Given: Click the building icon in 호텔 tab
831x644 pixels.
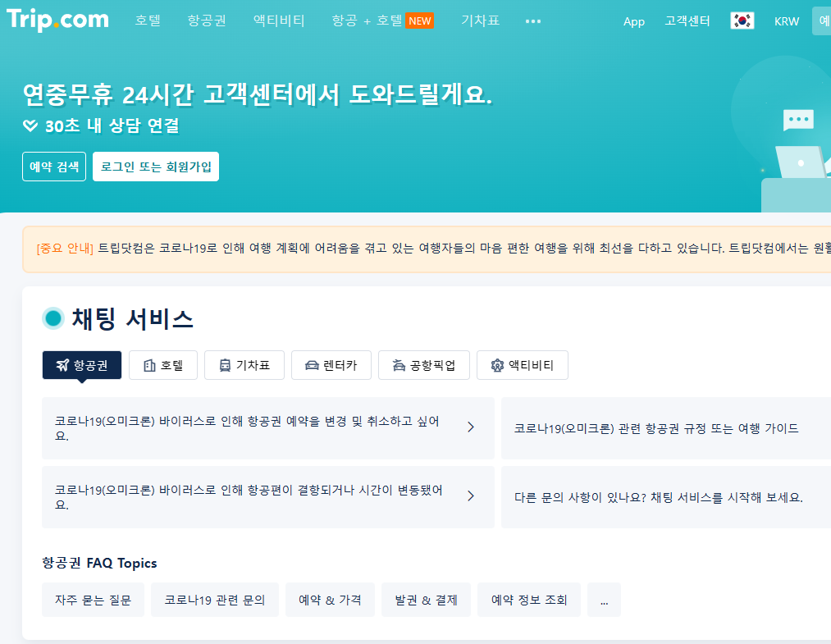Looking at the screenshot, I should (x=149, y=365).
